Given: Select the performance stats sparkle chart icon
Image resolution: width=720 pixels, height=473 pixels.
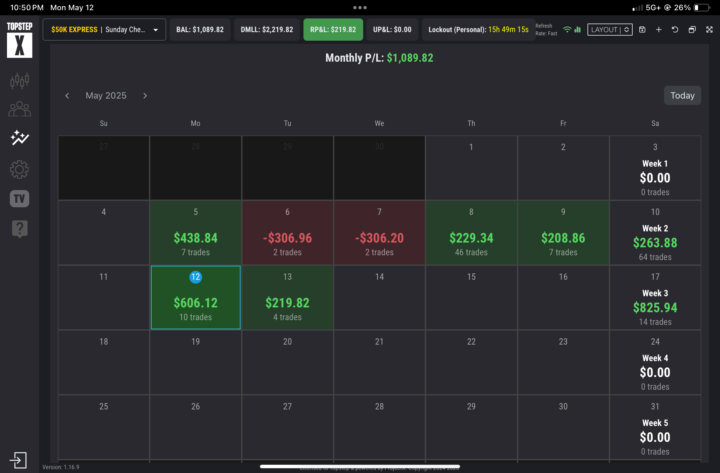Looking at the screenshot, I should coord(19,138).
